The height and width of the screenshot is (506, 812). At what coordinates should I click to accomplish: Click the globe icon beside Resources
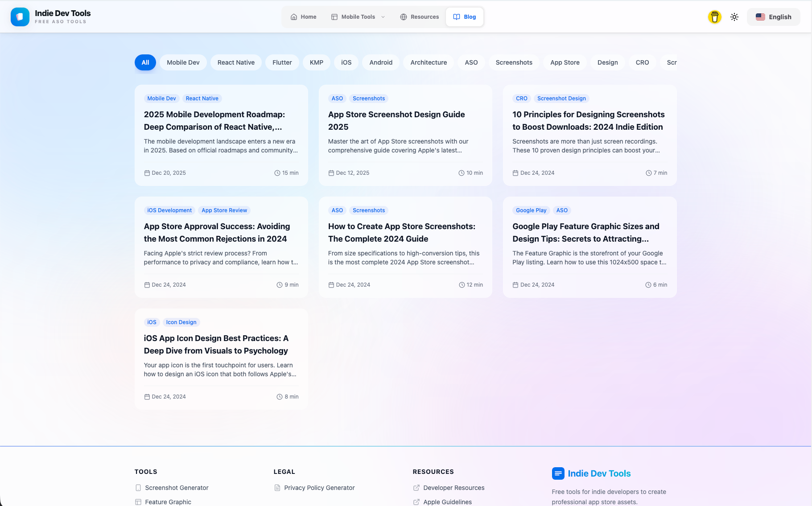pos(404,16)
